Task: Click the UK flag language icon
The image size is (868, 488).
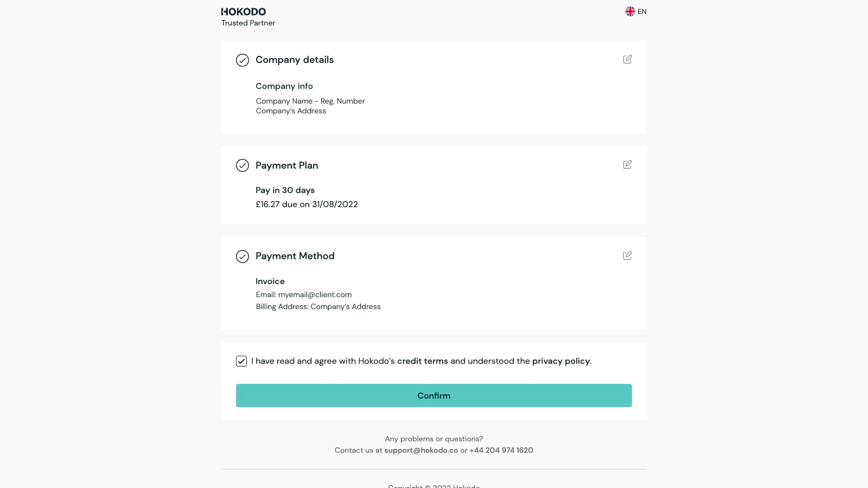Action: [630, 11]
